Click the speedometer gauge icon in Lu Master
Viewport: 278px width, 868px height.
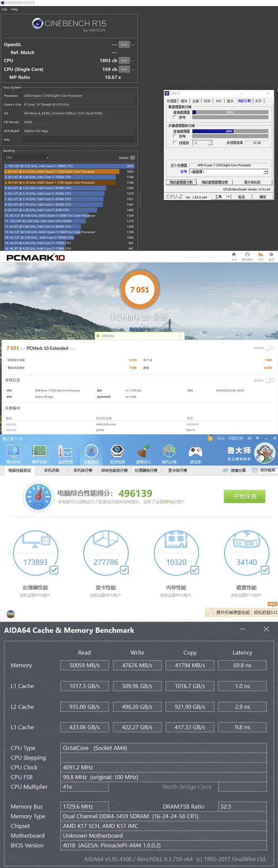(x=38, y=496)
